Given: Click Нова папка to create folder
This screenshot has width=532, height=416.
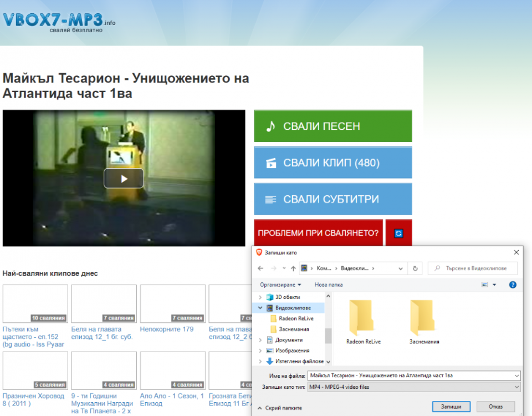Looking at the screenshot, I should click(329, 285).
